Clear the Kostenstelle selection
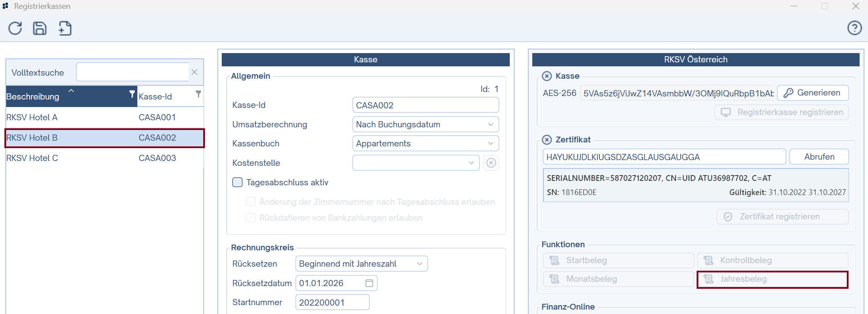The height and width of the screenshot is (314, 868). (x=491, y=163)
